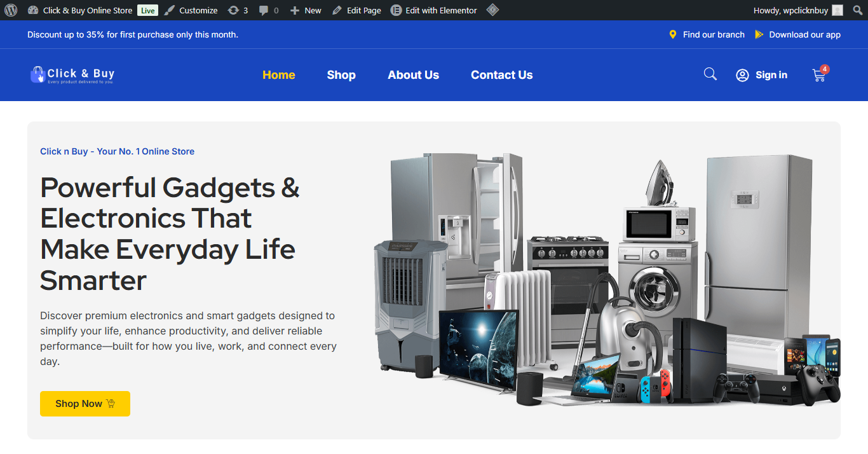Click the account icon beside Sign in
The image size is (868, 454).
tap(742, 75)
